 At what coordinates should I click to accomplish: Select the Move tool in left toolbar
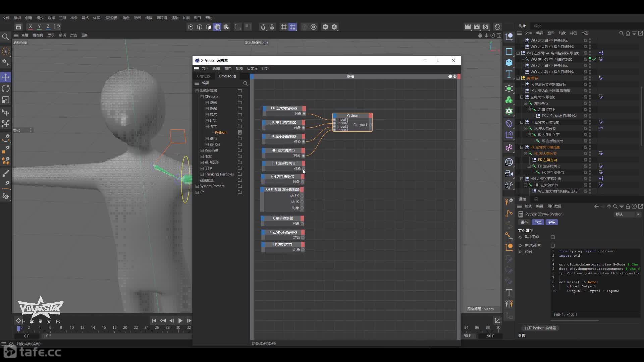pyautogui.click(x=6, y=77)
